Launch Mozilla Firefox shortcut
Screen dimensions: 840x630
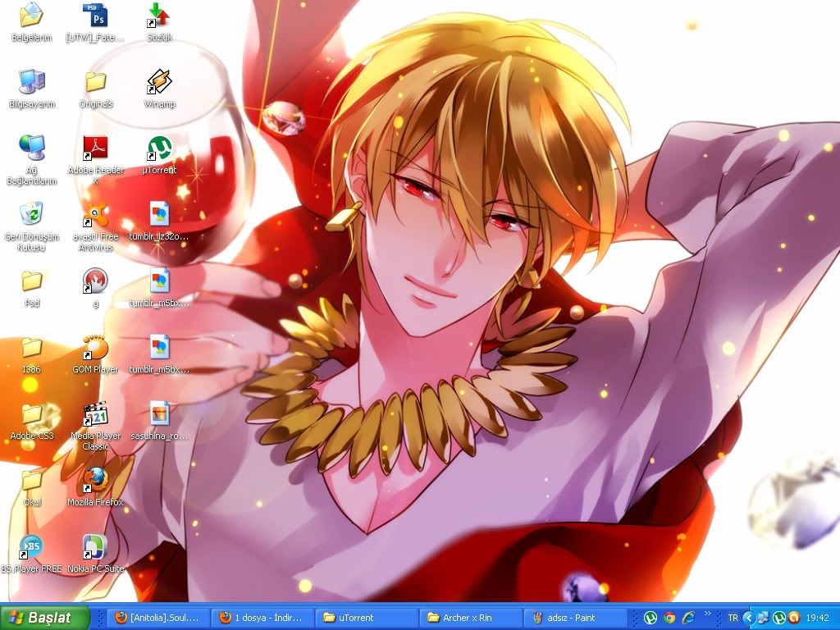pos(95,487)
